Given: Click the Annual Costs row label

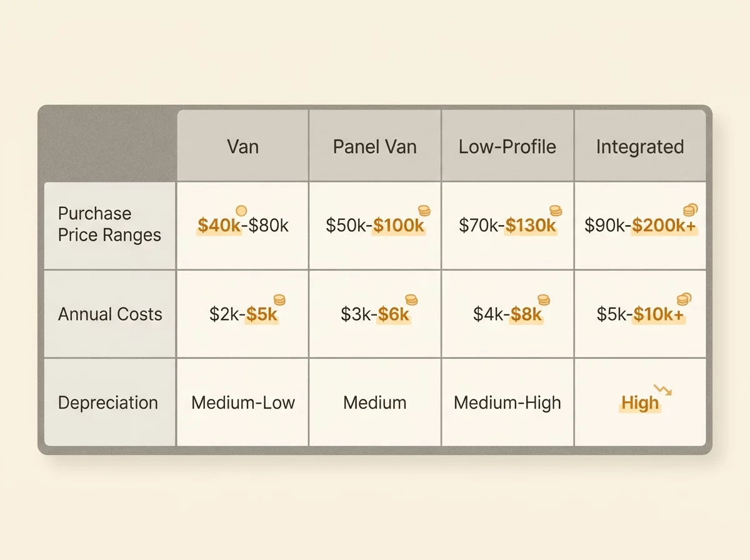Looking at the screenshot, I should [x=110, y=314].
